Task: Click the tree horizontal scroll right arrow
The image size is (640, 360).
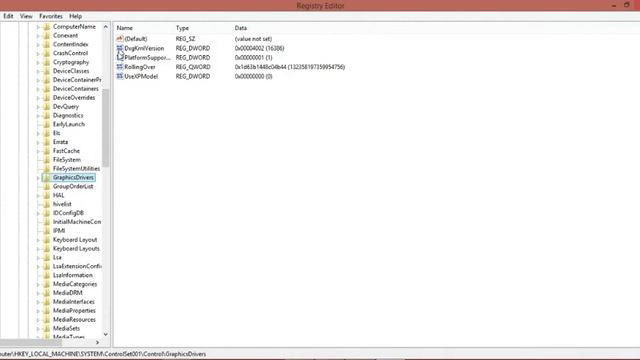Action: (97, 342)
